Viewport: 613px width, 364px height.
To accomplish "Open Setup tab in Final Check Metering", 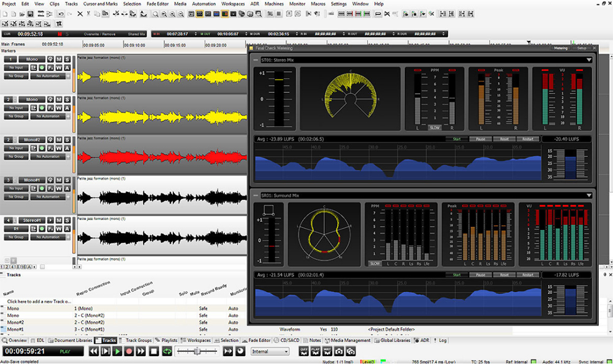I will (x=582, y=48).
